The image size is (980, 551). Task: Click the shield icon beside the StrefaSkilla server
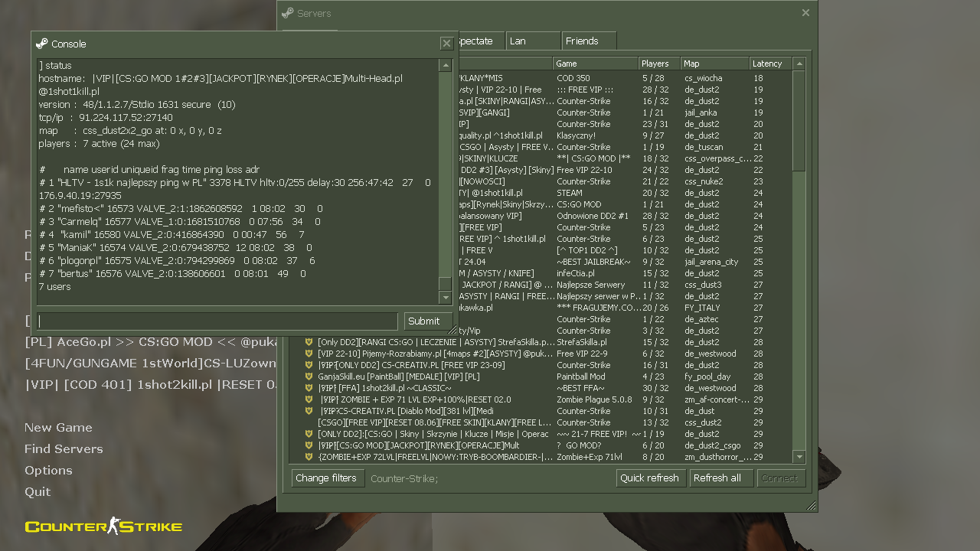tap(309, 342)
